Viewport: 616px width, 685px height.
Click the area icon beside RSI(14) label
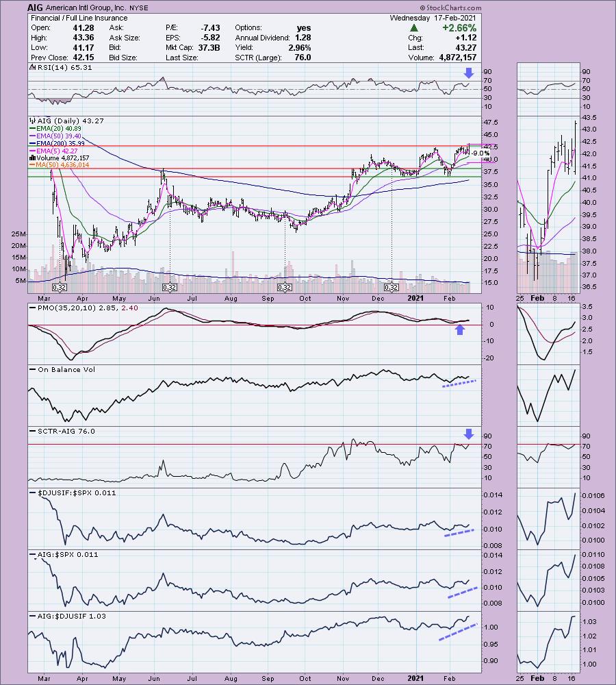point(33,67)
